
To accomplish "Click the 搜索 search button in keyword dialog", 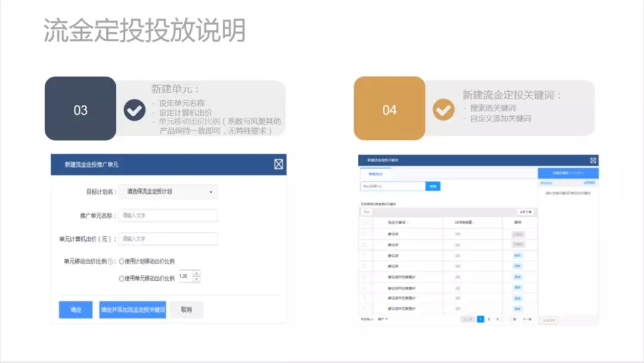I will tap(433, 186).
